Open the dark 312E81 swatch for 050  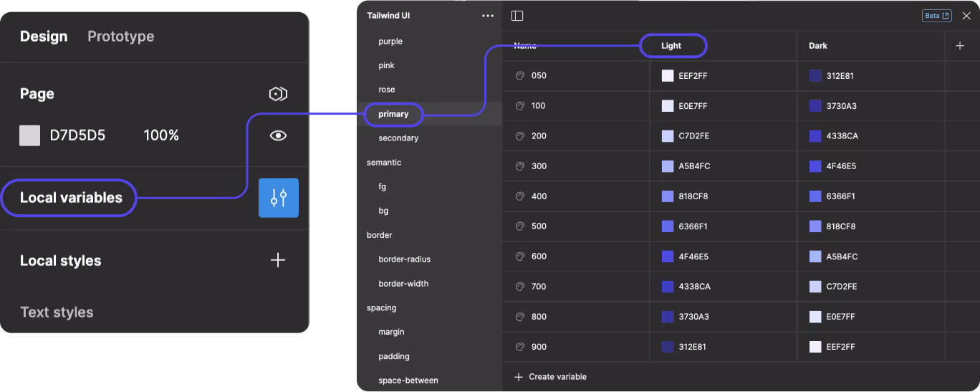[815, 76]
